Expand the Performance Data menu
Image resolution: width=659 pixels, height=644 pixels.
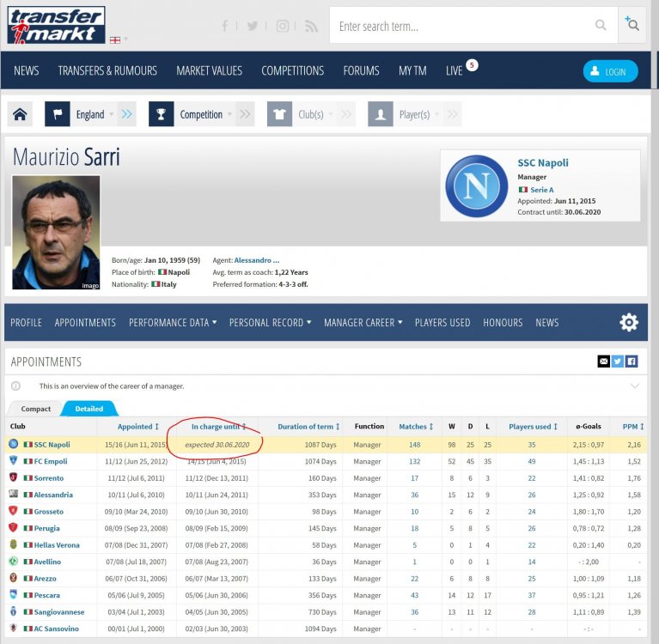(x=173, y=323)
